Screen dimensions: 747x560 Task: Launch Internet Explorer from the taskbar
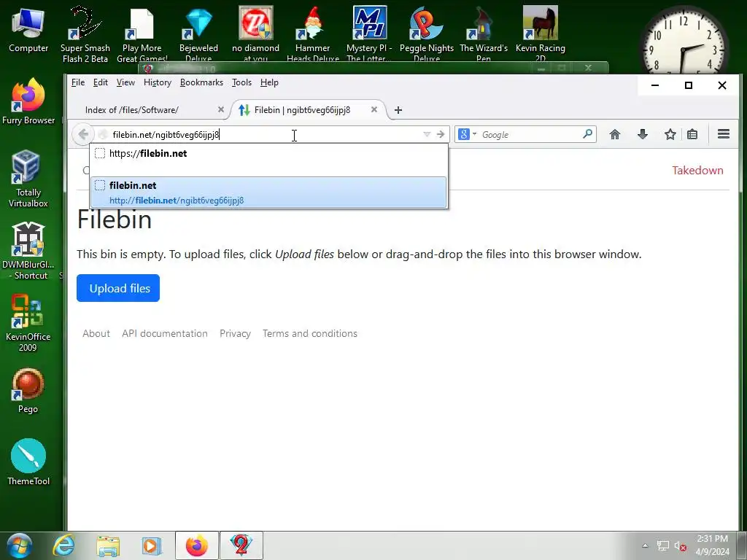click(63, 545)
